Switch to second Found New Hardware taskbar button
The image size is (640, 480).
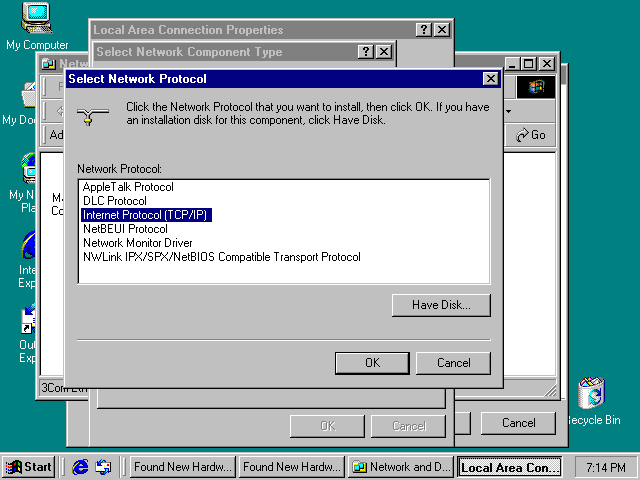[x=291, y=467]
